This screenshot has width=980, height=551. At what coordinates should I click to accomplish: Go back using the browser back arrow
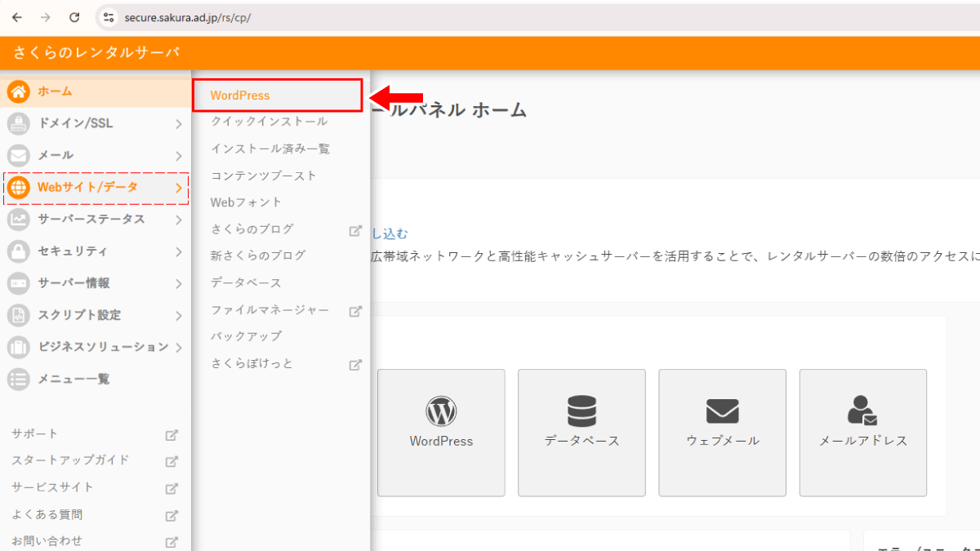click(17, 17)
